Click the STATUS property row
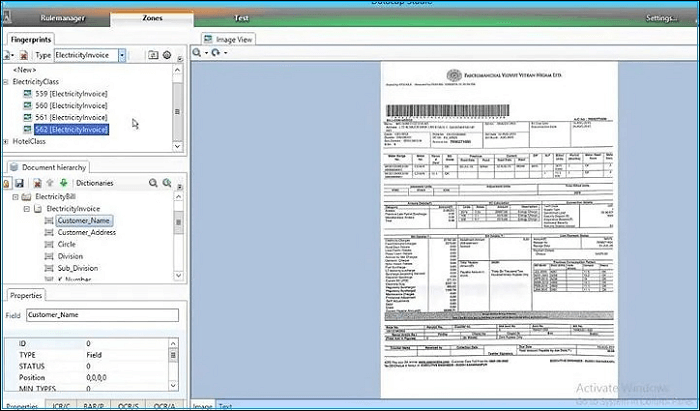The image size is (700, 411). pos(87,366)
